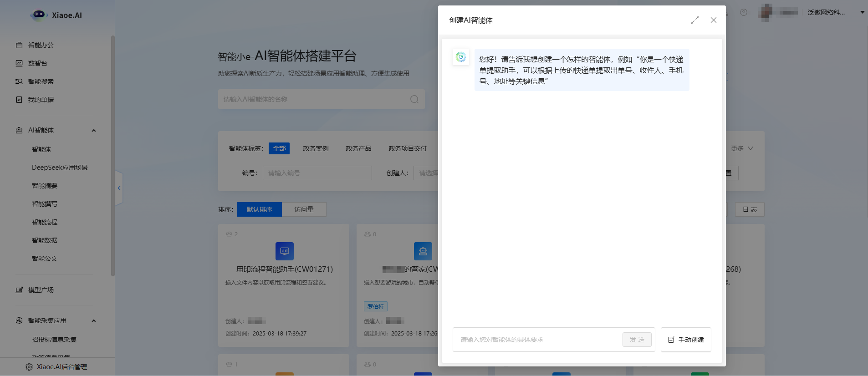Image resolution: width=868 pixels, height=376 pixels.
Task: Select the 全部 tag filter
Action: [x=279, y=148]
